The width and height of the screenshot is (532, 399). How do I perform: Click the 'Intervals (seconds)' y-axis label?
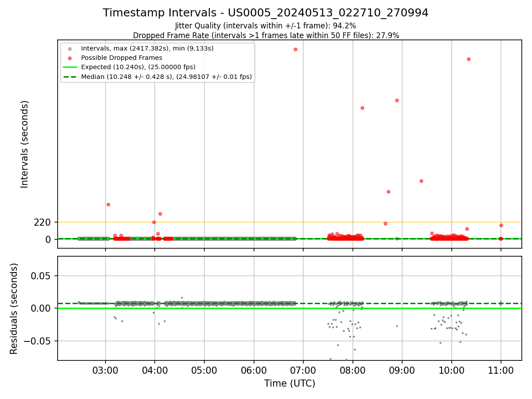click(x=25, y=144)
